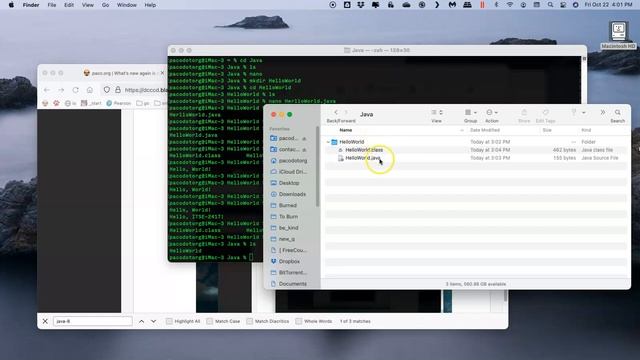This screenshot has height=360, width=640.
Task: Click the browser back arrow
Action: point(47,90)
